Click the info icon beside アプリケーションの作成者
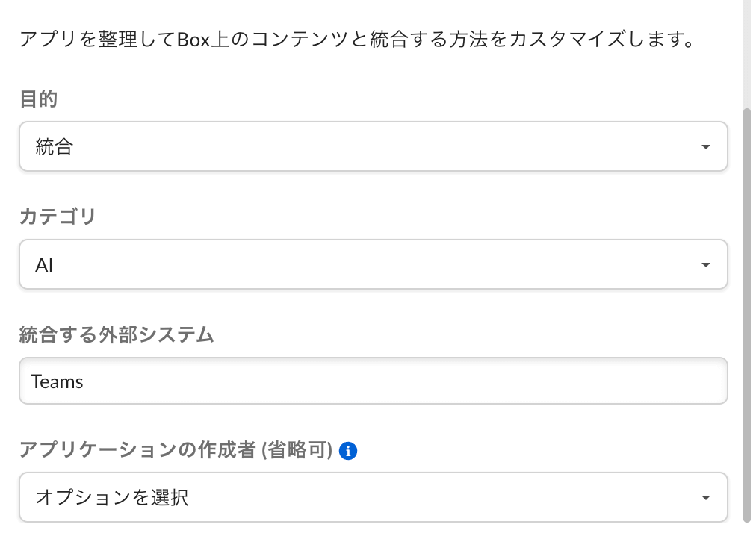The width and height of the screenshot is (756, 545). point(348,451)
